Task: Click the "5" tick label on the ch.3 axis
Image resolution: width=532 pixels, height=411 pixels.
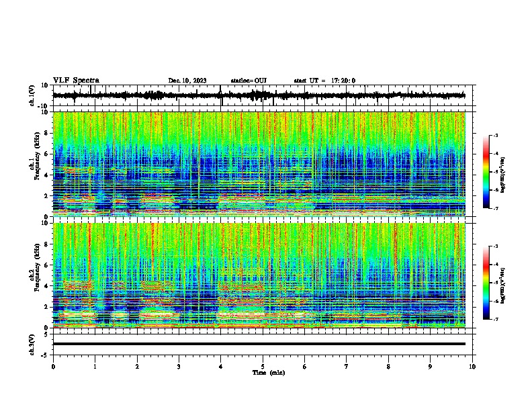Action: coord(46,334)
